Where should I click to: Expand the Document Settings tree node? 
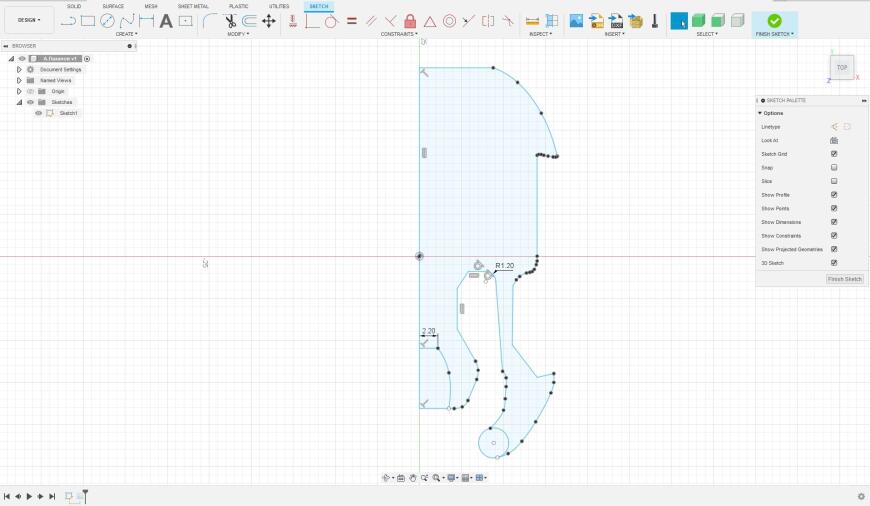[x=19, y=69]
